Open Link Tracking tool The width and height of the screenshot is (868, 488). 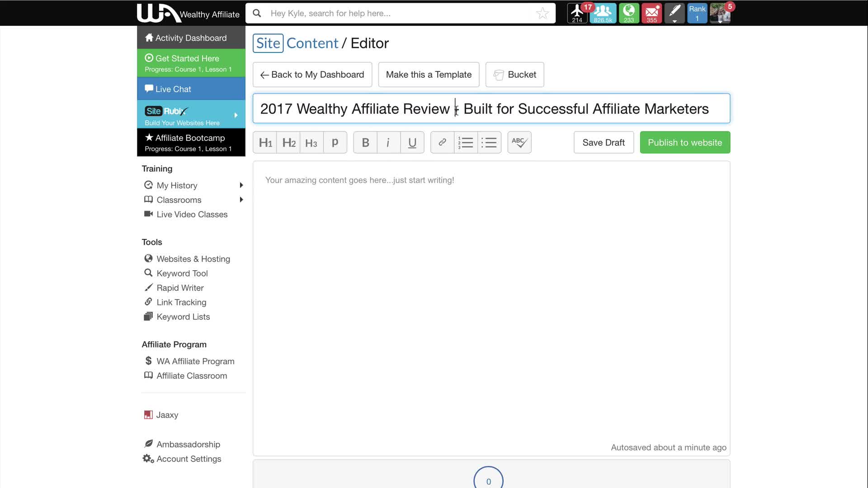point(181,302)
